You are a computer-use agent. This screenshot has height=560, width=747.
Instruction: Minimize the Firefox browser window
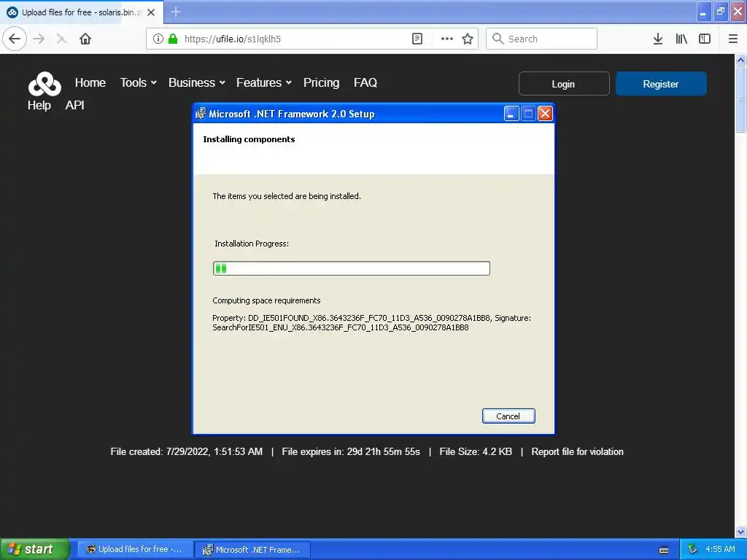[704, 12]
